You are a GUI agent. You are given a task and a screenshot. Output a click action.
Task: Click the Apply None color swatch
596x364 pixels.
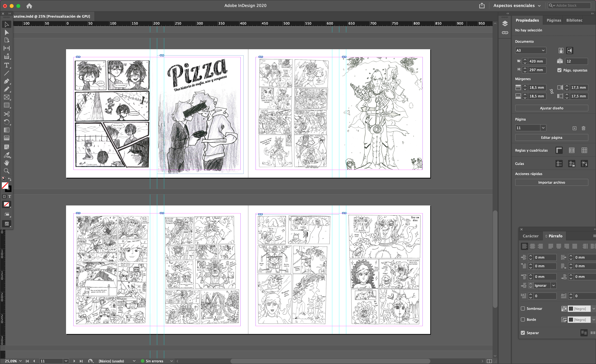[x=6, y=204]
